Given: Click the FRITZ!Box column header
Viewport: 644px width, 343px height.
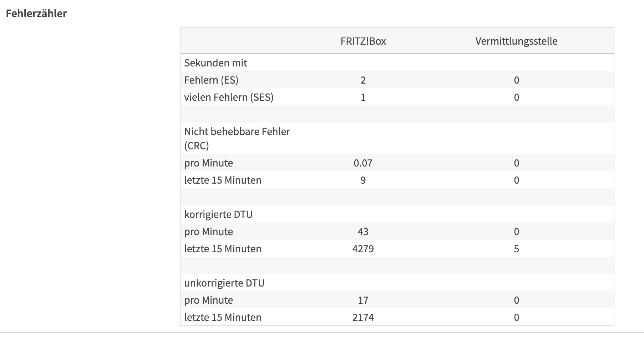Looking at the screenshot, I should click(x=363, y=41).
